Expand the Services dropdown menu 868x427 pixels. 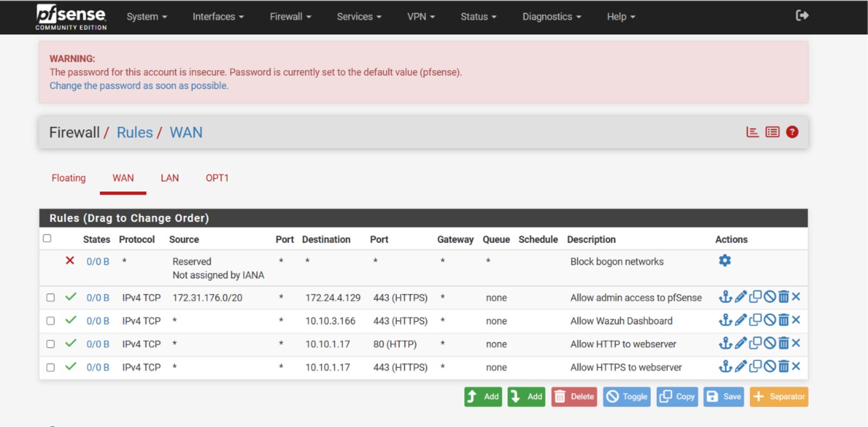click(359, 17)
